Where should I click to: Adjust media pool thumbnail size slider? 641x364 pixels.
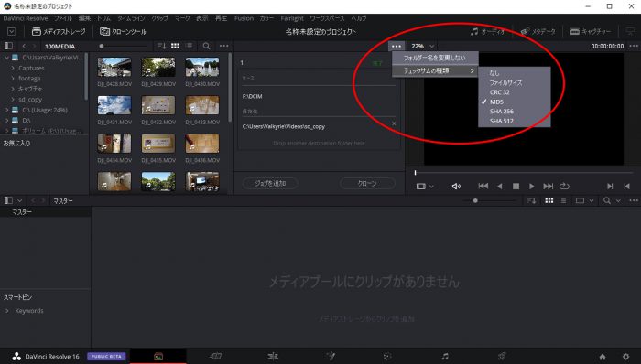(475, 201)
